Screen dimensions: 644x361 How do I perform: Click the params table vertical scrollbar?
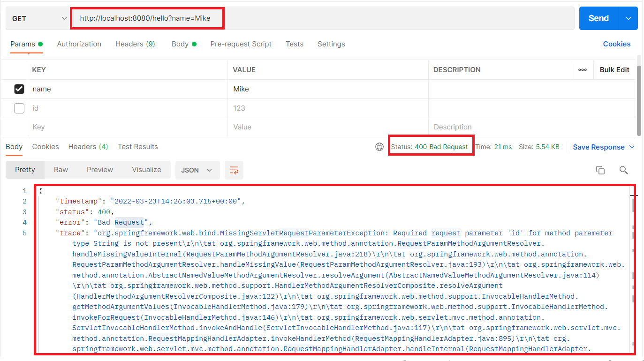click(639, 98)
